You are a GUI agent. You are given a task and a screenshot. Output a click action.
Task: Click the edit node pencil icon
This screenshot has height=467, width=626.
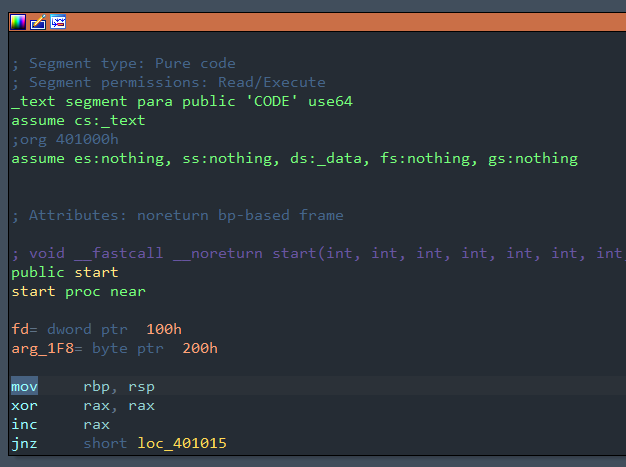38,21
